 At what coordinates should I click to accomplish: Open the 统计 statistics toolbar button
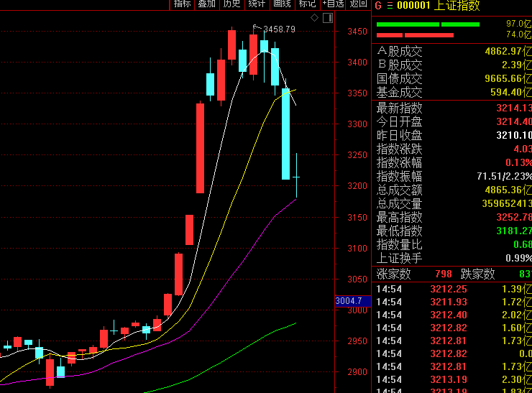coord(257,4)
